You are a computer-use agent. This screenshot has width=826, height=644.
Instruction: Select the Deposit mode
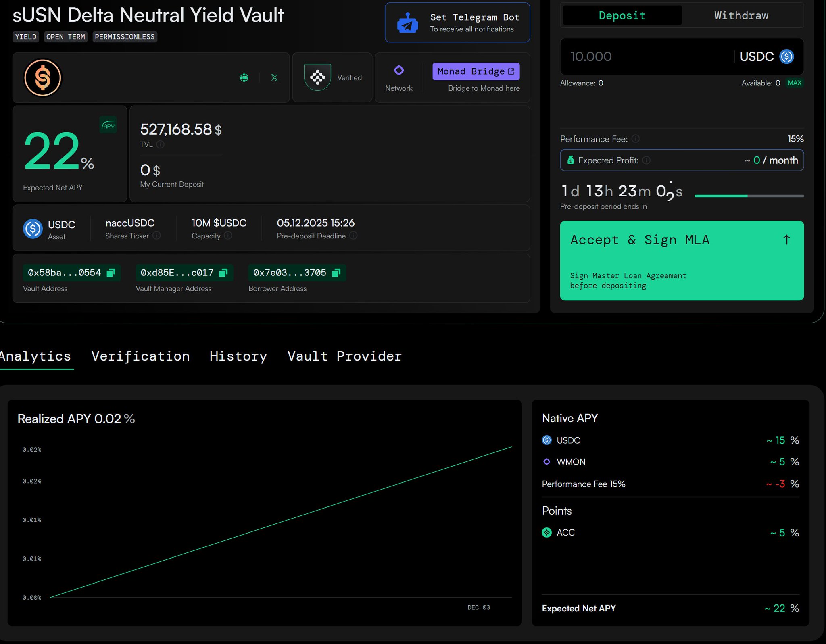[x=622, y=16]
